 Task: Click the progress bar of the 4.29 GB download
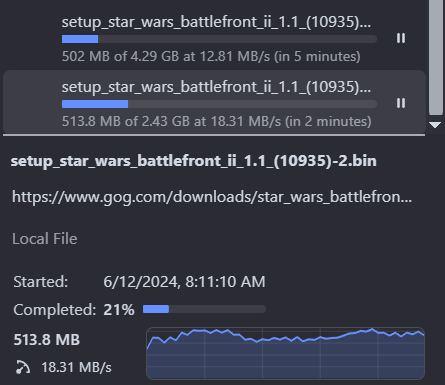click(x=219, y=39)
